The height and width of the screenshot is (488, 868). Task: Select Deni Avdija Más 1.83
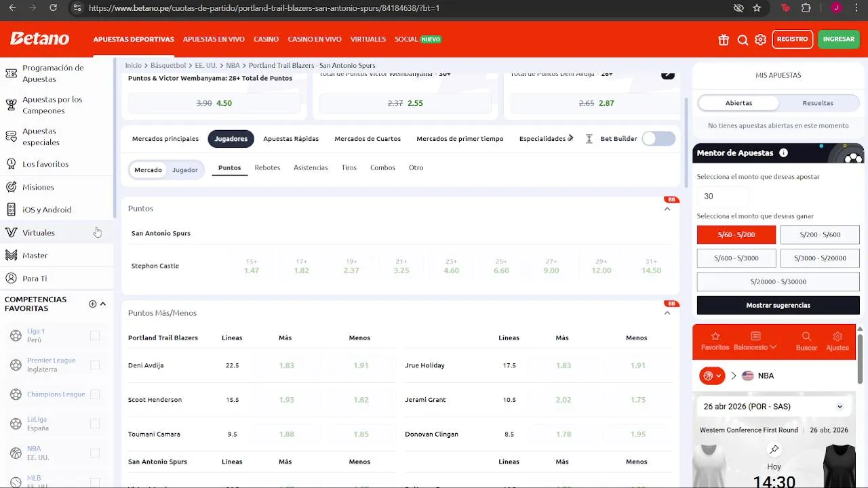click(x=286, y=365)
